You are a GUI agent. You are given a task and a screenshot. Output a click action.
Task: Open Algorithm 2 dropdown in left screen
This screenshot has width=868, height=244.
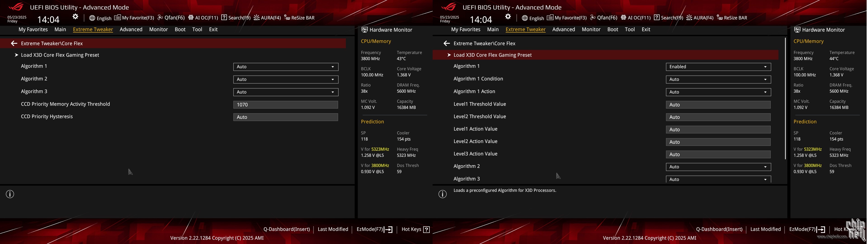coord(286,79)
